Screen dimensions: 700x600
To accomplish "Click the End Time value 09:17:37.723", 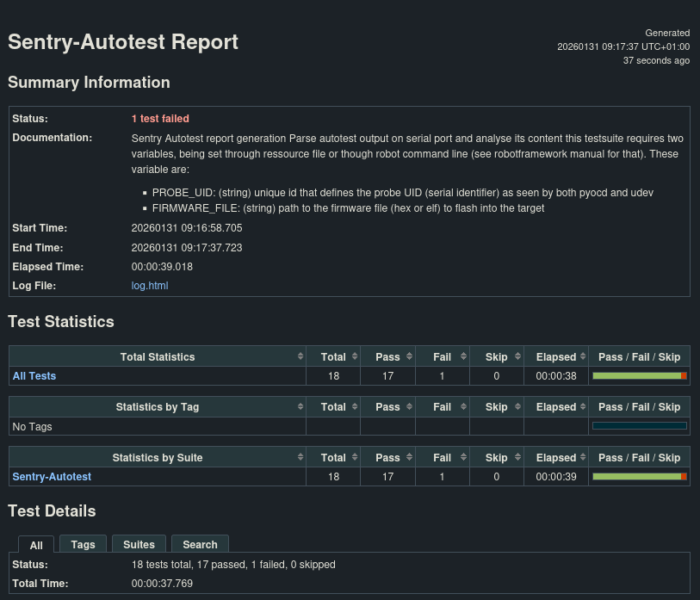I will pos(187,248).
